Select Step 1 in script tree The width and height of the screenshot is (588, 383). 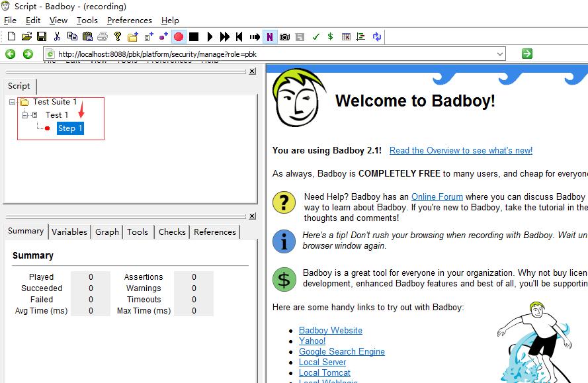tap(70, 128)
